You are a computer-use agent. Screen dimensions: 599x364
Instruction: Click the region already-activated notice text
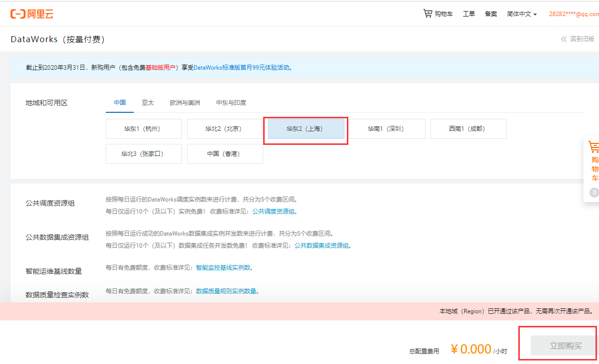(x=517, y=311)
